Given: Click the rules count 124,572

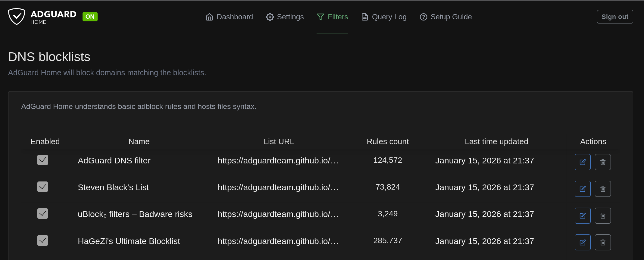Looking at the screenshot, I should pyautogui.click(x=388, y=160).
